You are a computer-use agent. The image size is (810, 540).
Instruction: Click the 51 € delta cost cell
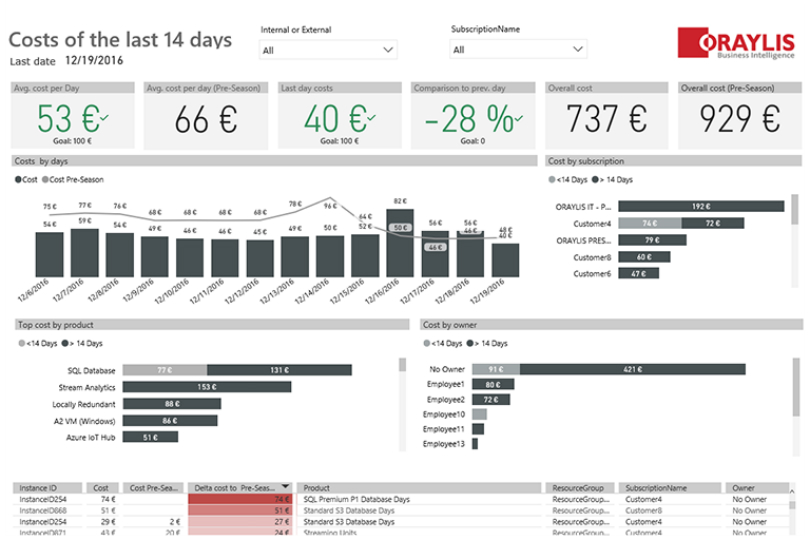point(240,511)
